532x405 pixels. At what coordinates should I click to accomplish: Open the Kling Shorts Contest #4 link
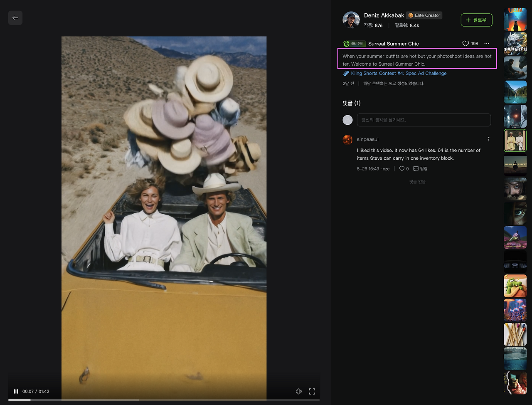tap(399, 73)
